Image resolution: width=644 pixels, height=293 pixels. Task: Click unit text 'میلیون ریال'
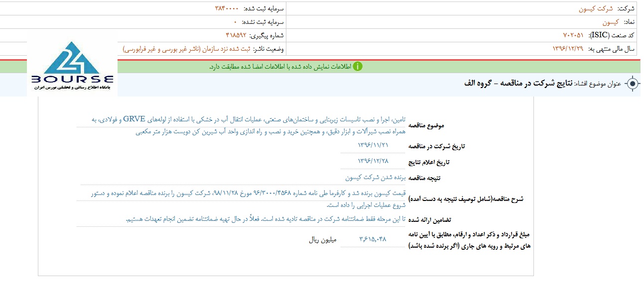pos(323,239)
